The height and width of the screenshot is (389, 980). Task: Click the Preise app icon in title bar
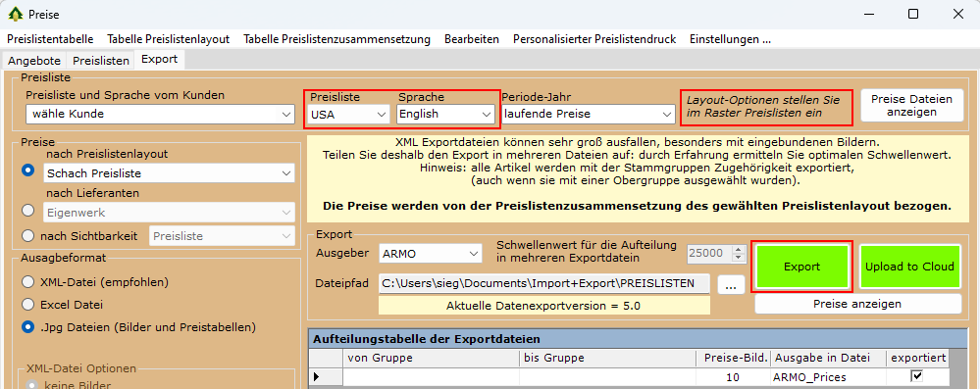(x=15, y=14)
